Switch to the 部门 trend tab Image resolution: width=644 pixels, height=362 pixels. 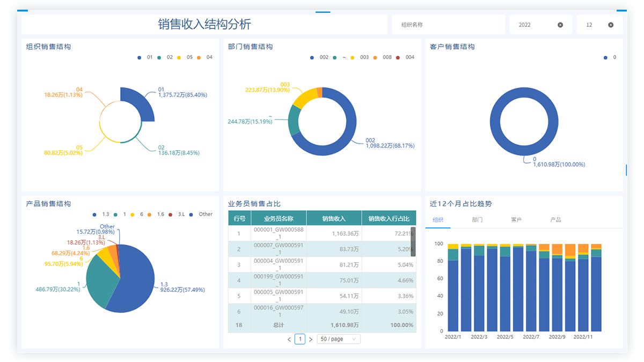[x=477, y=220]
